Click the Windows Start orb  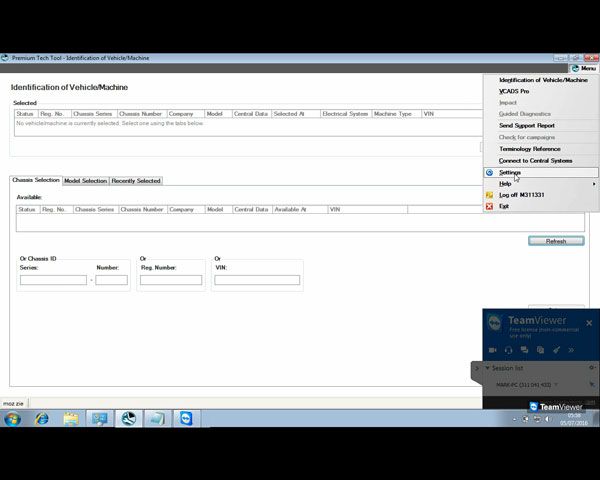[12, 418]
